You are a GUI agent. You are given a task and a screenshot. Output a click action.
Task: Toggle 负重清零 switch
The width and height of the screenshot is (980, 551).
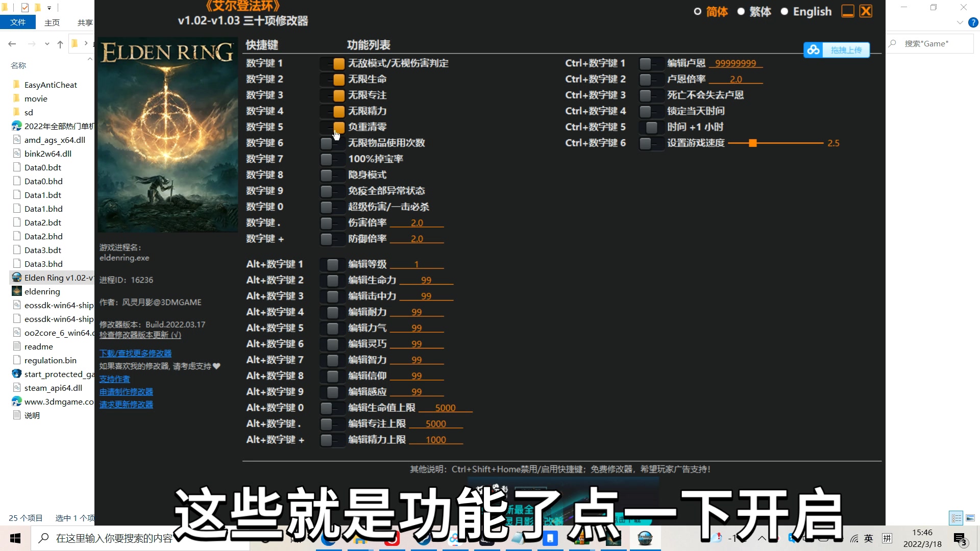(332, 127)
